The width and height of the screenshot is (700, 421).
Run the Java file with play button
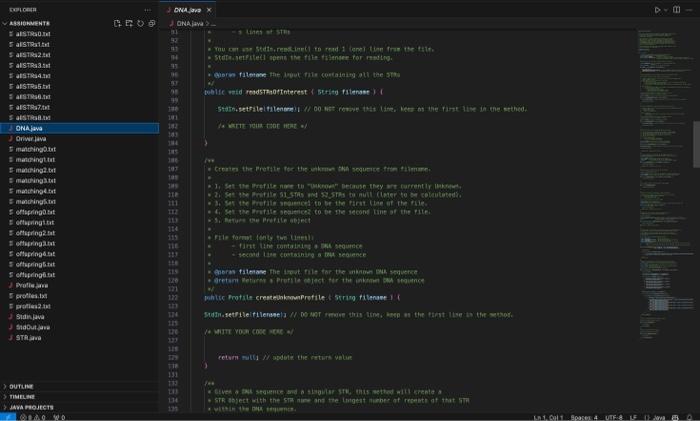[657, 10]
